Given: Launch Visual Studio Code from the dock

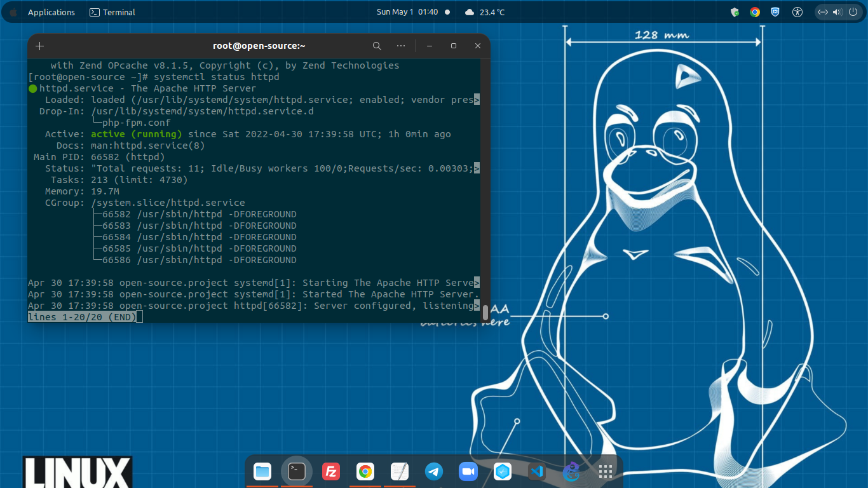Looking at the screenshot, I should click(x=537, y=471).
